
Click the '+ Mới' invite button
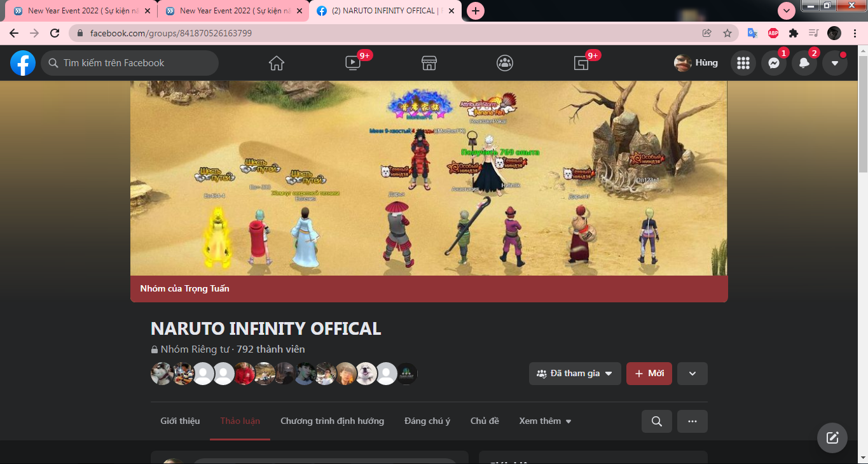click(649, 374)
